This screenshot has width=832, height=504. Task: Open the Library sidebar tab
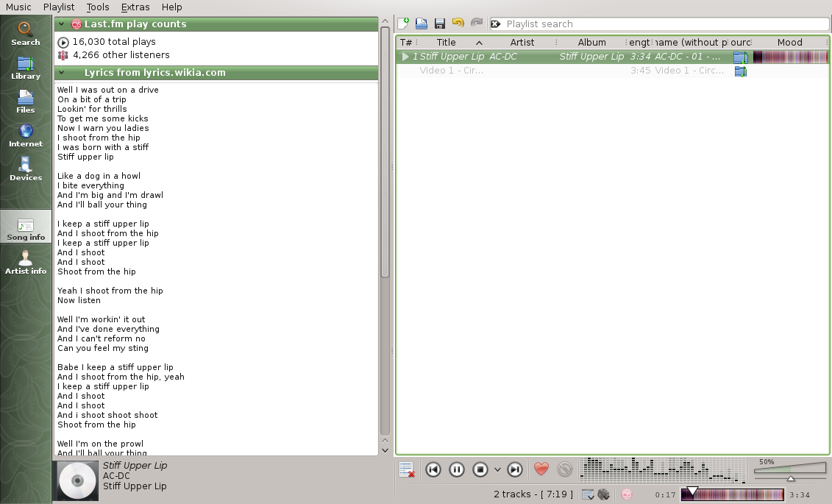point(26,68)
